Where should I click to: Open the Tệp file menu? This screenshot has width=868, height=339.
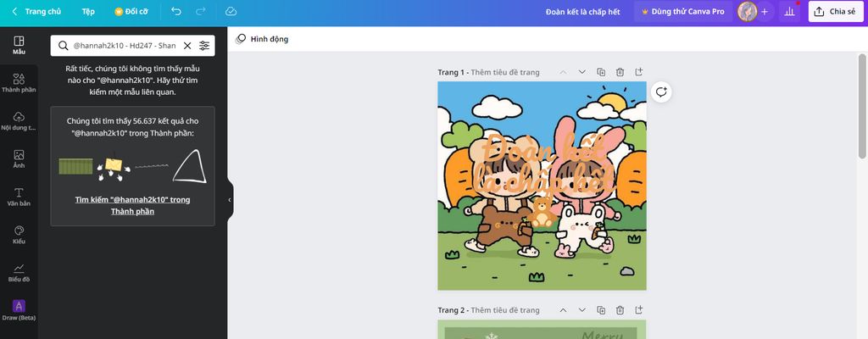click(x=88, y=11)
